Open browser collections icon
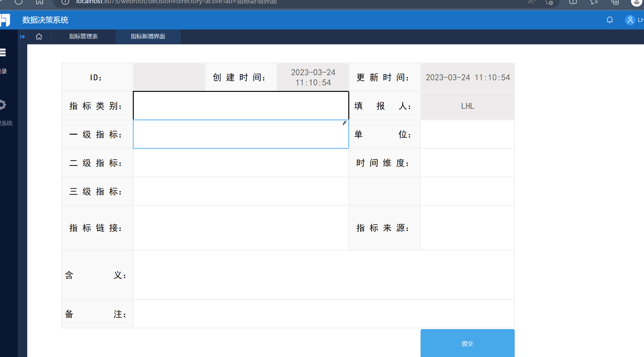This screenshot has height=357, width=644. coord(615,2)
